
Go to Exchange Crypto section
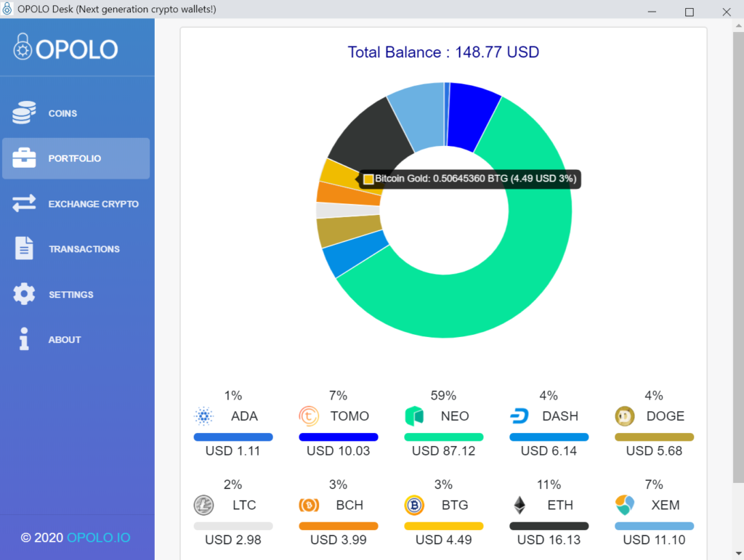click(76, 203)
